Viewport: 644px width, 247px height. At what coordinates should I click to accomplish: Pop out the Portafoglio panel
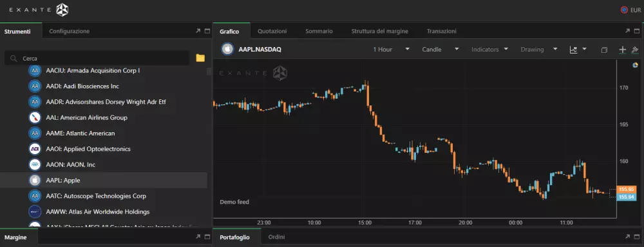(627, 237)
